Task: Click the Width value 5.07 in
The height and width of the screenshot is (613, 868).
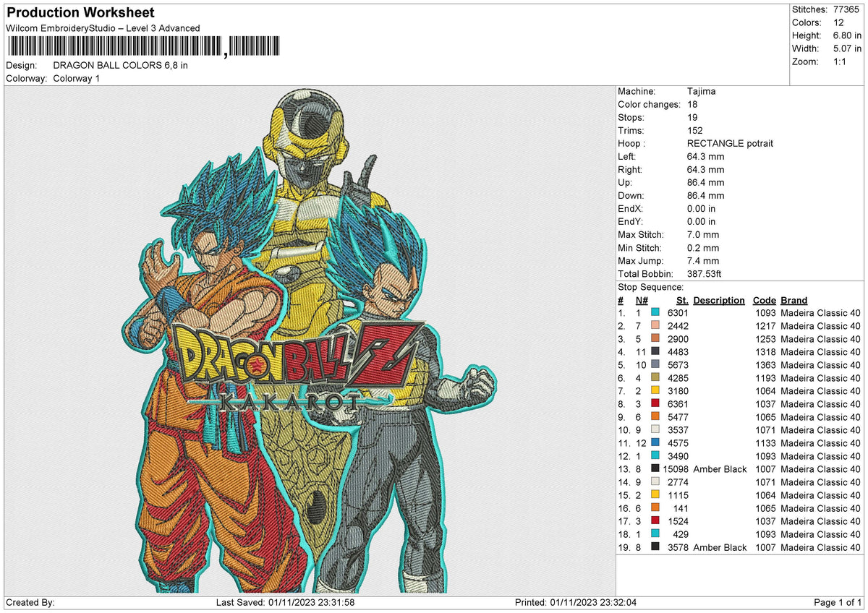Action: click(848, 48)
